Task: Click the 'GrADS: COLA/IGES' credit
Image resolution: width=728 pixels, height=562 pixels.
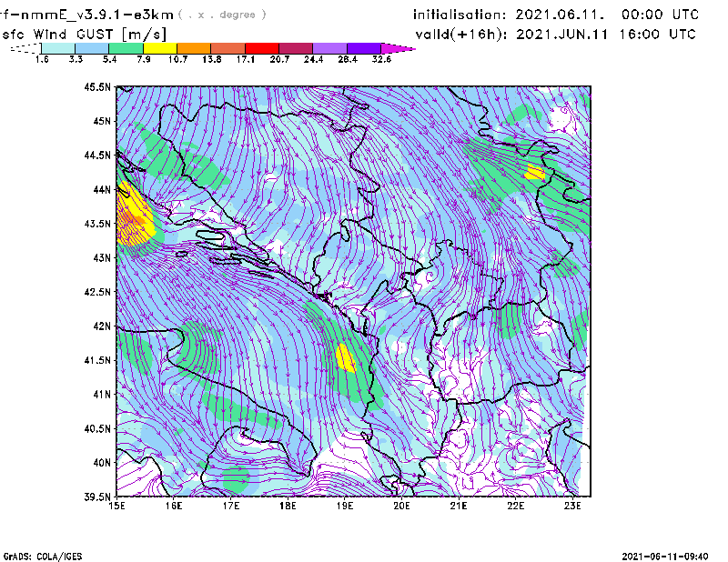Action: click(x=43, y=557)
